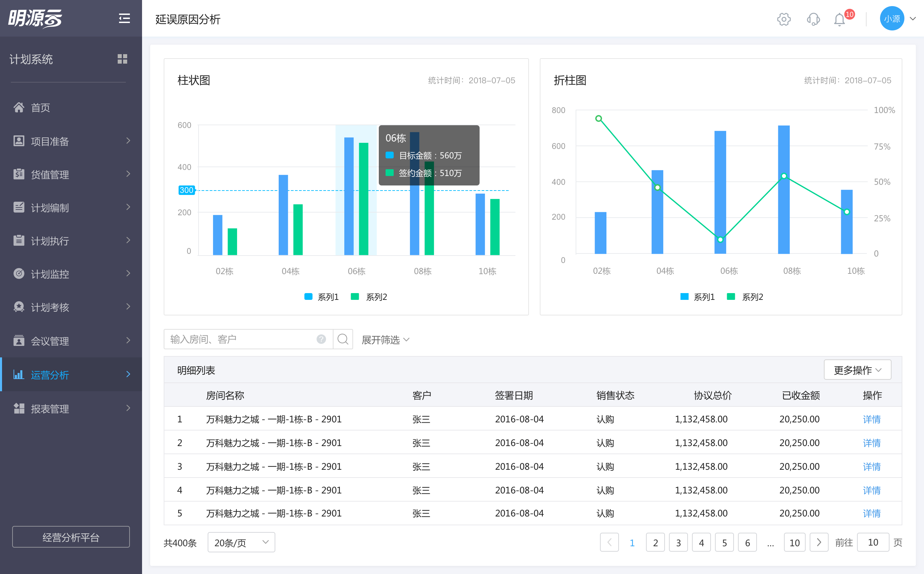Click the 02栋 line point in 折柱图

click(599, 118)
